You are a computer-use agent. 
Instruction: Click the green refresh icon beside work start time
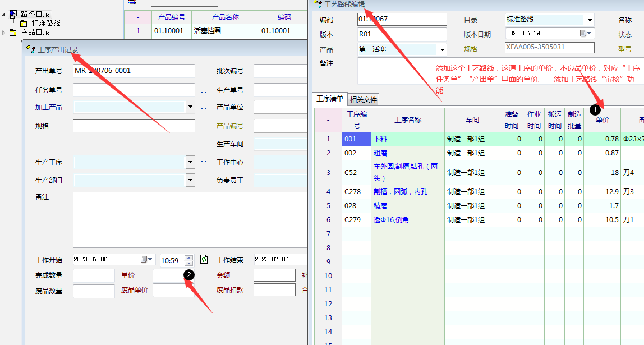pos(204,260)
